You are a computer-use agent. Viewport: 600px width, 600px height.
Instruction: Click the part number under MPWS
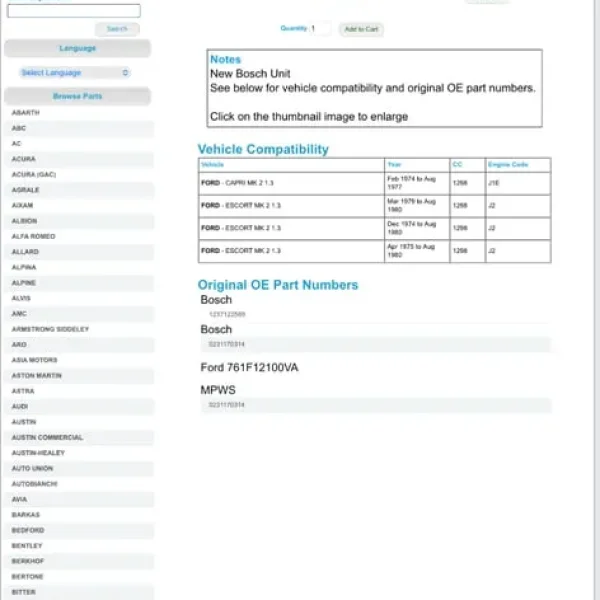227,405
